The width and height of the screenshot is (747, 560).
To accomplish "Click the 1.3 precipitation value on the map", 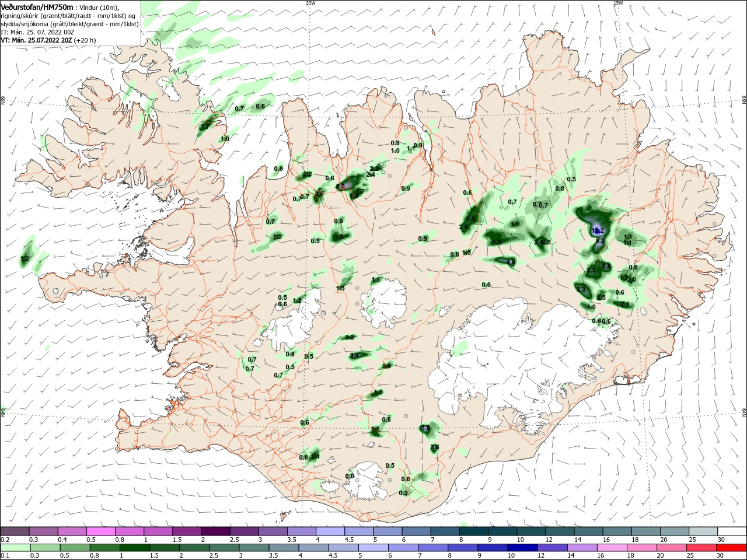I will click(340, 288).
